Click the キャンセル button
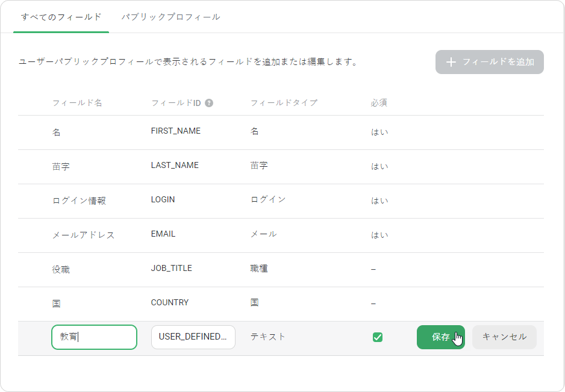This screenshot has width=565, height=392. pos(504,337)
